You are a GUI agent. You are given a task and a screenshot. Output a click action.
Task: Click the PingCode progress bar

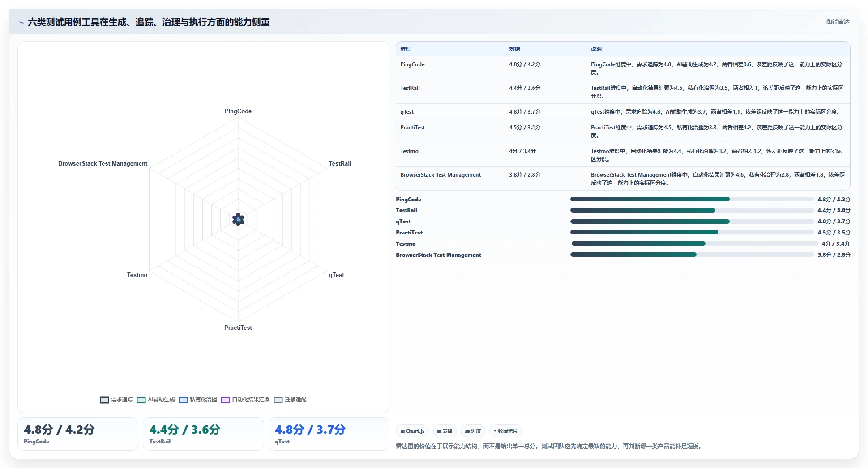tap(692, 199)
